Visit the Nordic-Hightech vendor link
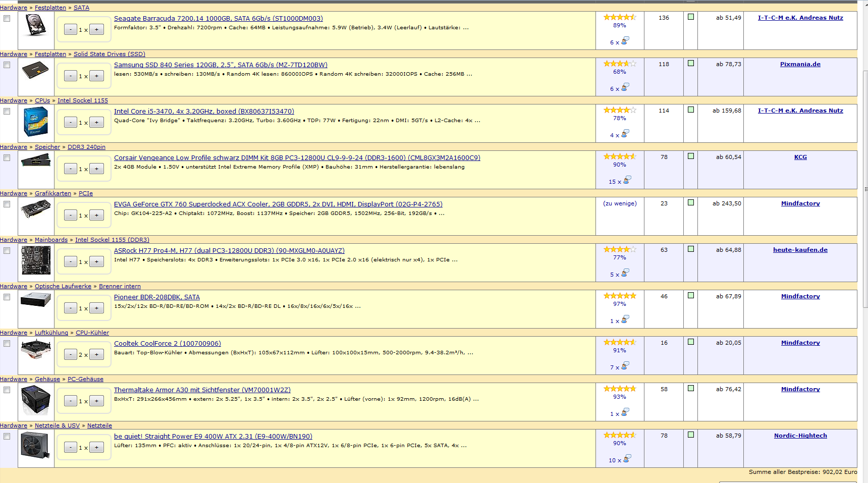 click(800, 436)
